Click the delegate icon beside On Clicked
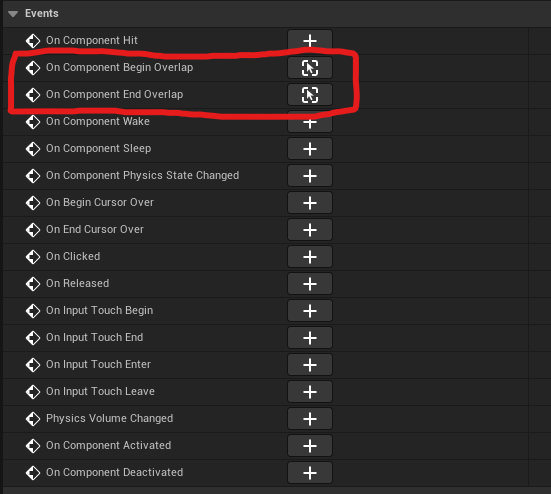The image size is (551, 494). (x=33, y=257)
